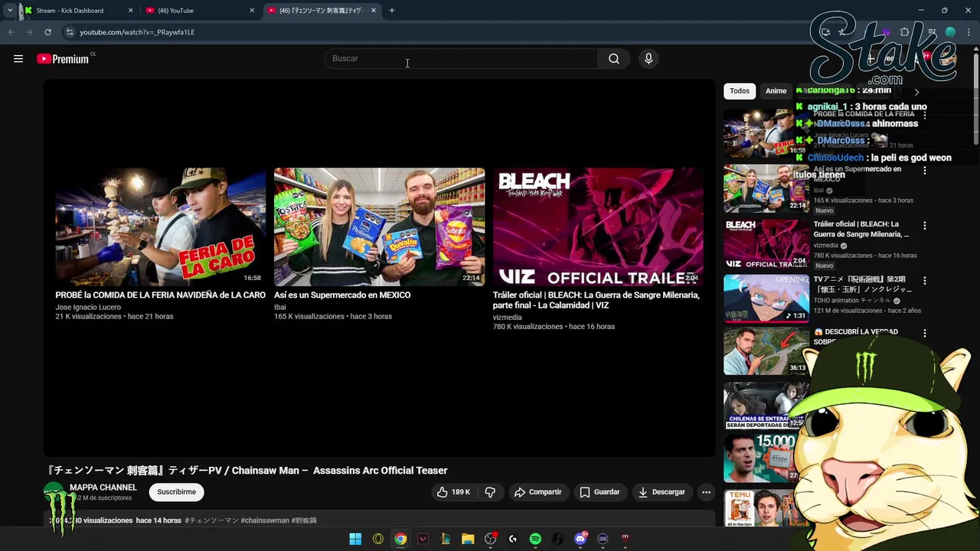Open the tab search dropdown arrow
This screenshot has height=551, width=980.
[x=10, y=11]
